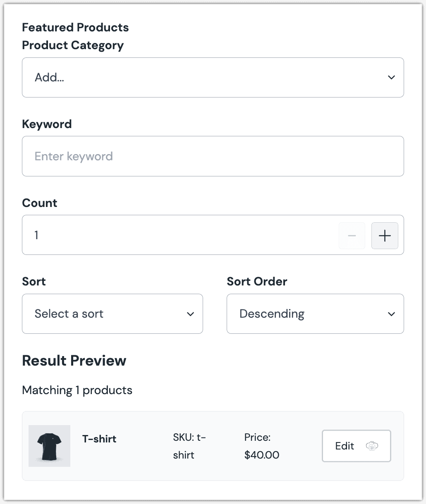Image resolution: width=426 pixels, height=504 pixels.
Task: Click the Sort dropdown chevron
Action: [191, 314]
